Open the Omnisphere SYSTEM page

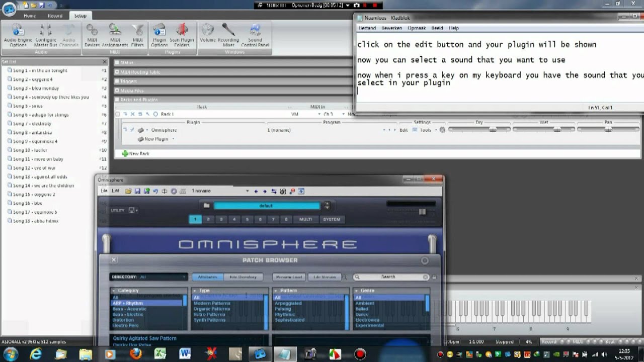[x=332, y=219]
